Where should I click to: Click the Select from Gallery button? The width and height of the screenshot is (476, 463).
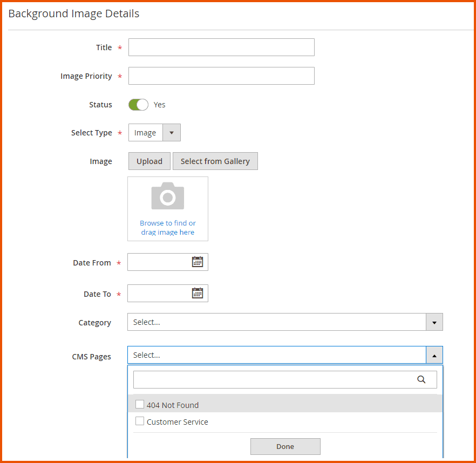coord(215,161)
